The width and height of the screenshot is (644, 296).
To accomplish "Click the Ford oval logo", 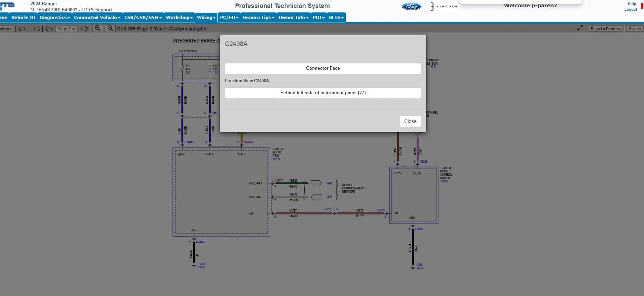I will pos(411,7).
